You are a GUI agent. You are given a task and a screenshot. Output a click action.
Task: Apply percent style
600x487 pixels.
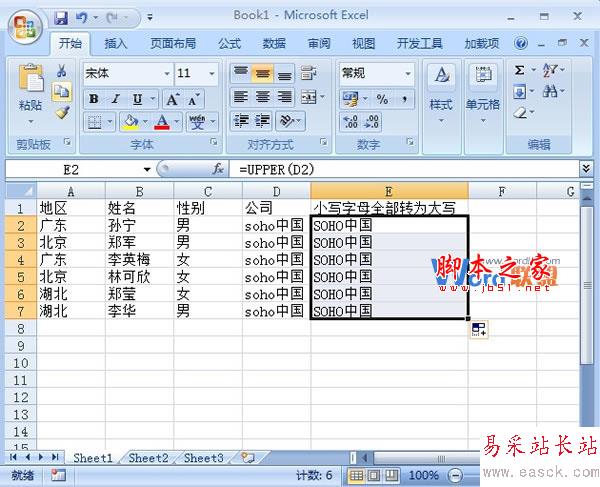(382, 99)
